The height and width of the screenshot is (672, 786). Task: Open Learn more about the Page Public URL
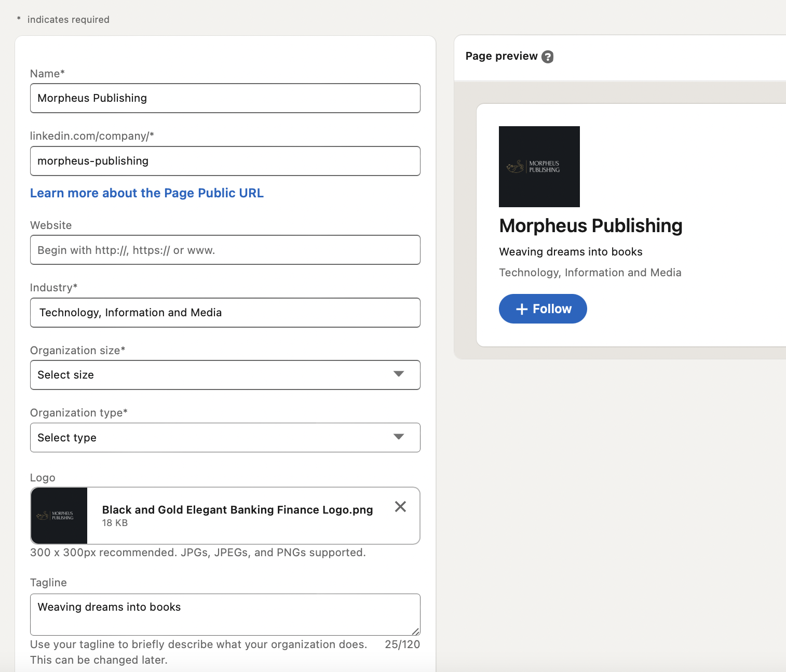pyautogui.click(x=147, y=193)
